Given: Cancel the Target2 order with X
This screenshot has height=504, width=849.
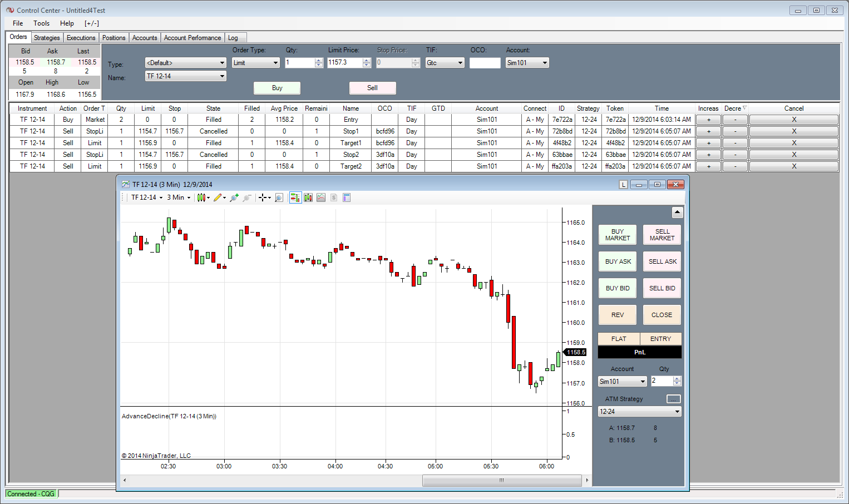Looking at the screenshot, I should (x=794, y=166).
